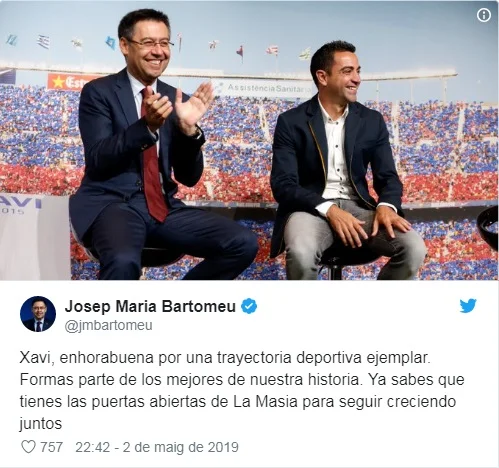
Task: View the 757 likes count
Action: 51,447
